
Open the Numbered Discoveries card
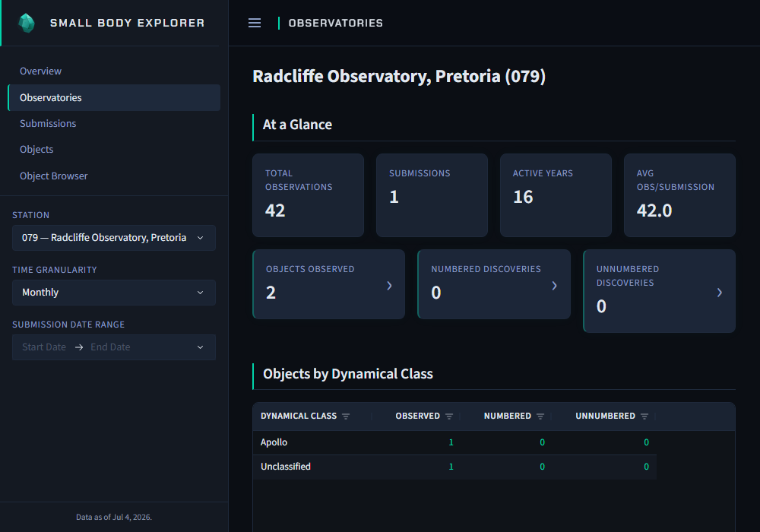pyautogui.click(x=494, y=284)
